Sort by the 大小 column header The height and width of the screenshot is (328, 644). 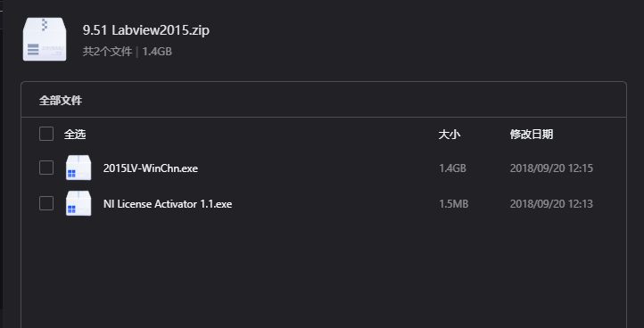[x=450, y=135]
